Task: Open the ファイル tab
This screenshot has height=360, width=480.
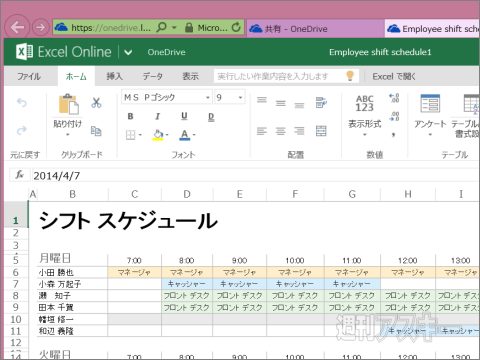Action: pos(29,76)
